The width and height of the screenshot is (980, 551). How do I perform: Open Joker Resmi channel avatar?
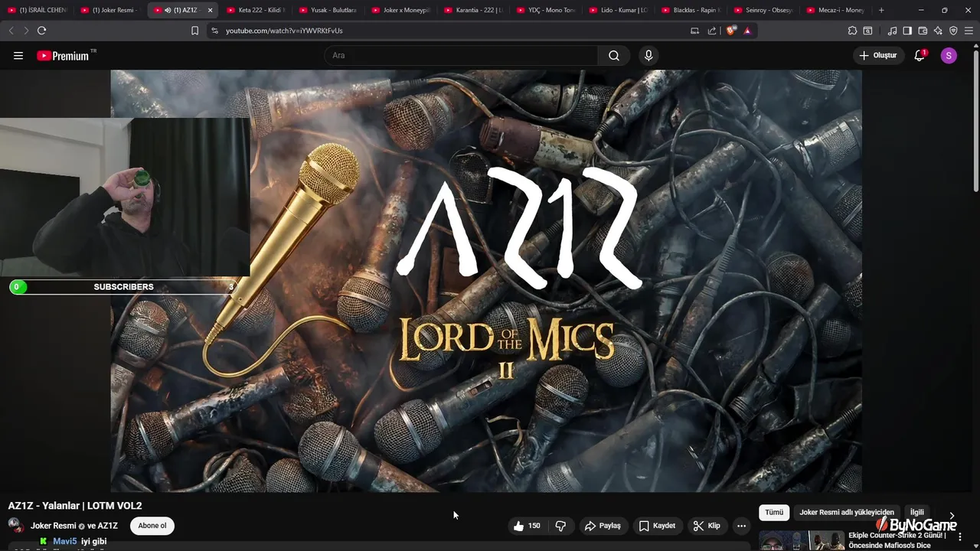tap(15, 526)
